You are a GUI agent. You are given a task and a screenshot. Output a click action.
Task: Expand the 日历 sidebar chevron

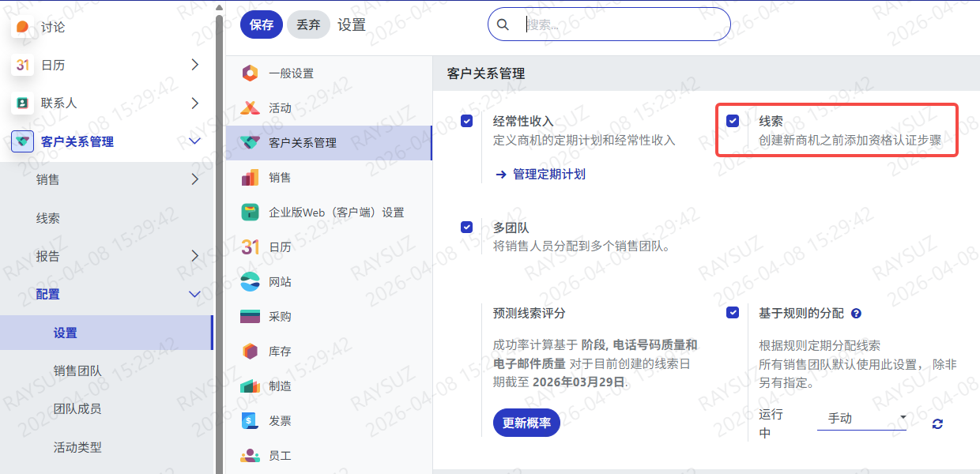195,65
